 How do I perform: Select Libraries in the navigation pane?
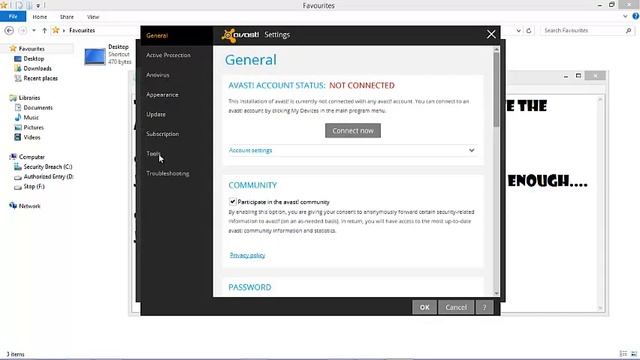point(29,98)
